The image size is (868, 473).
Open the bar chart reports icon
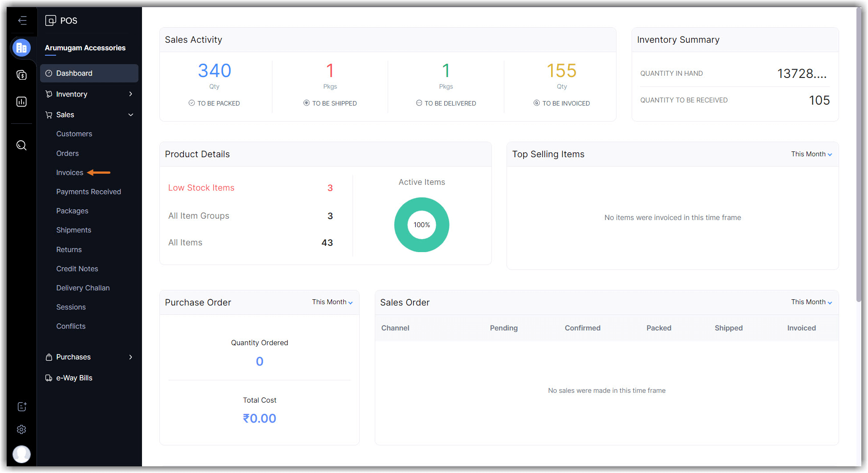[21, 102]
